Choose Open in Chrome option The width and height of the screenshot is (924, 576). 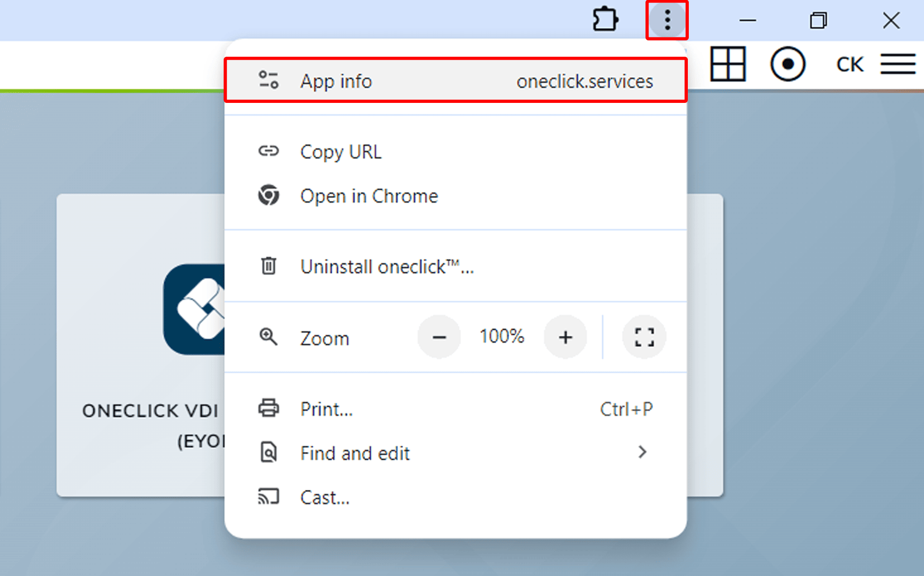[x=369, y=196]
